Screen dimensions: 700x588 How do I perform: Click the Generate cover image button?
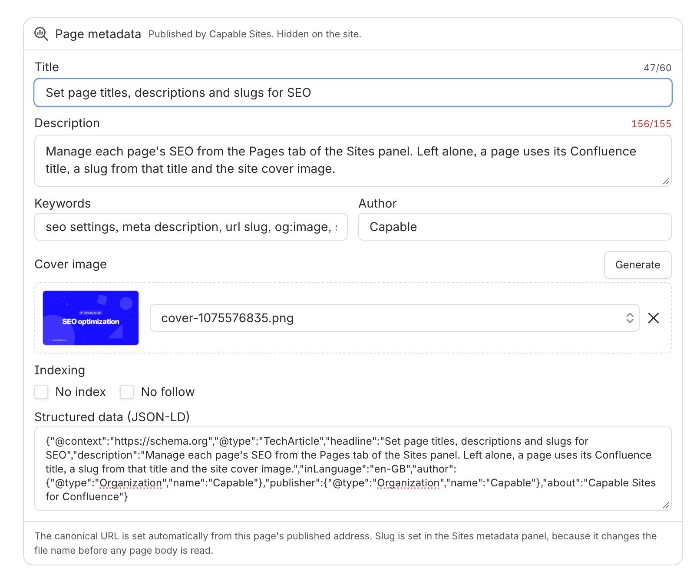pos(637,265)
